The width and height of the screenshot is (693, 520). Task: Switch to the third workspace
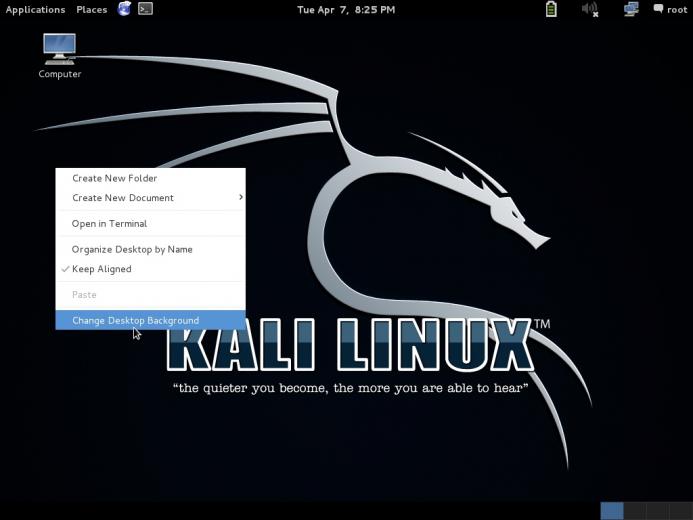tap(658, 511)
